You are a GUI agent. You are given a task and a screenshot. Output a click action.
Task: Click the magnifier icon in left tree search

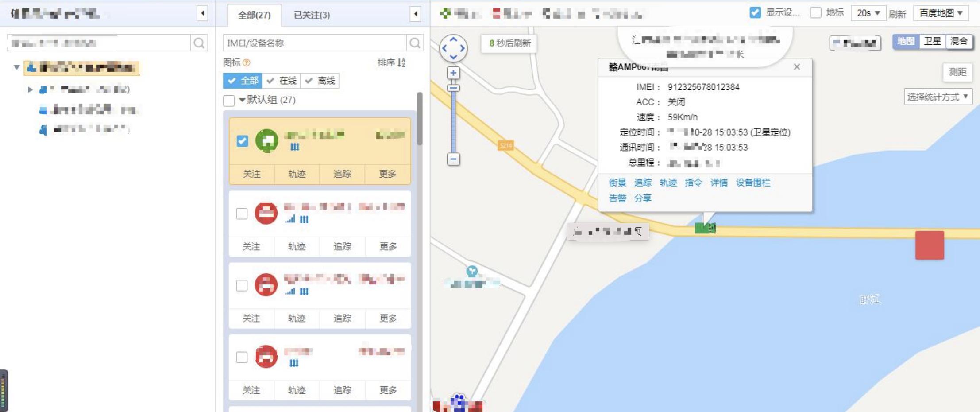coord(199,43)
